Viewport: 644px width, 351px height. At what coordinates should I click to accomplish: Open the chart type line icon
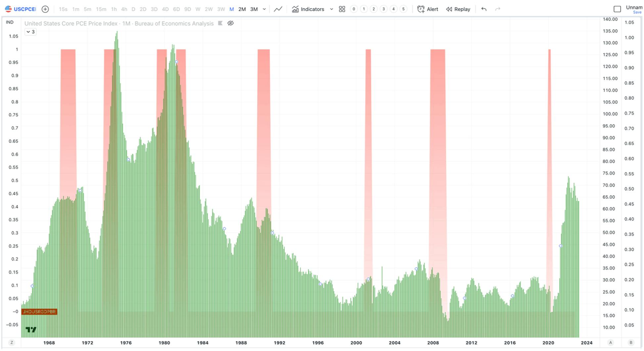(278, 9)
